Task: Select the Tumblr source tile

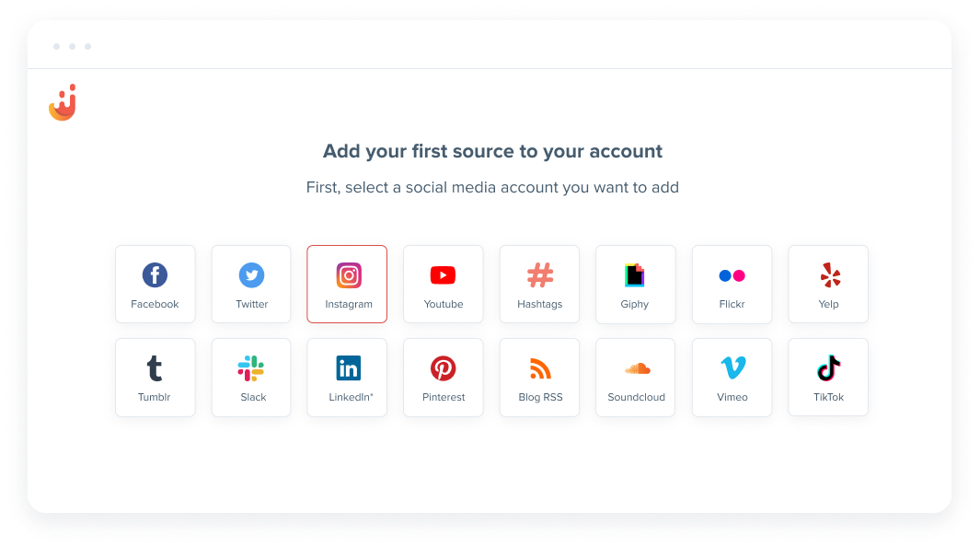Action: (x=155, y=378)
